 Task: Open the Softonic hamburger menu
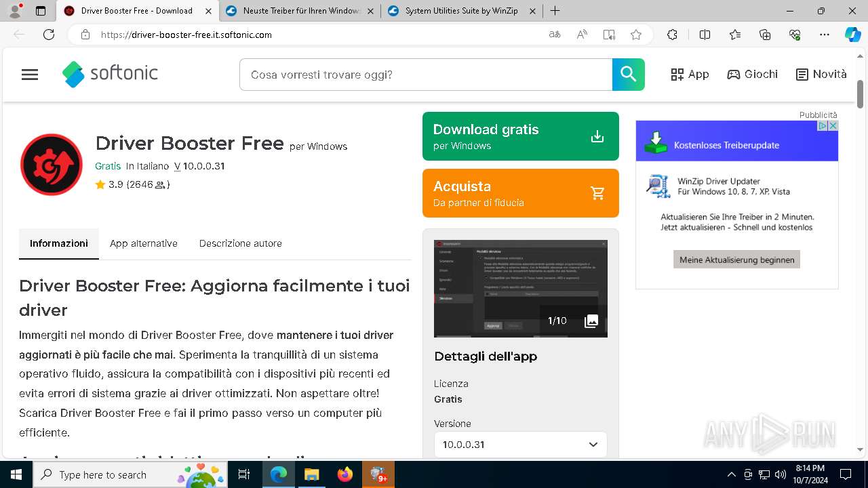[30, 75]
